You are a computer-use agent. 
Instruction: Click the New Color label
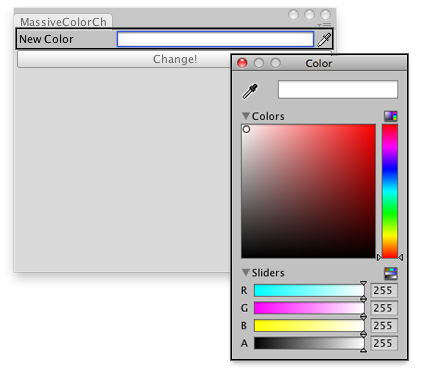[46, 39]
